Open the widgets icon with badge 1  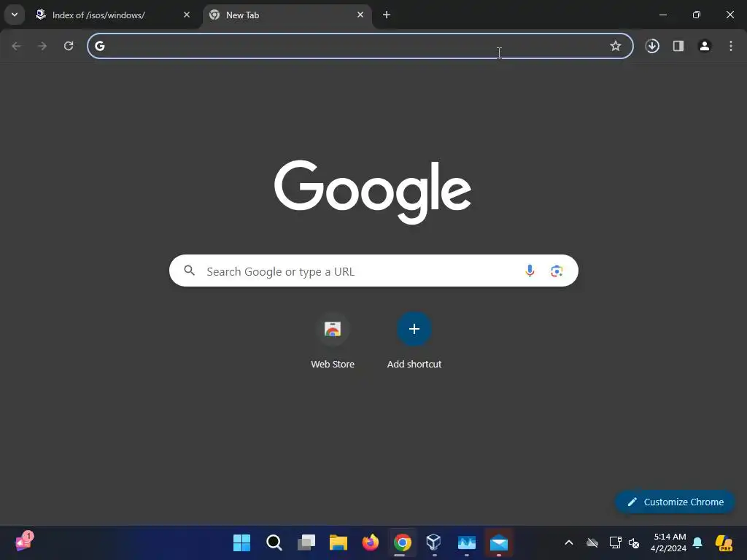pyautogui.click(x=24, y=541)
